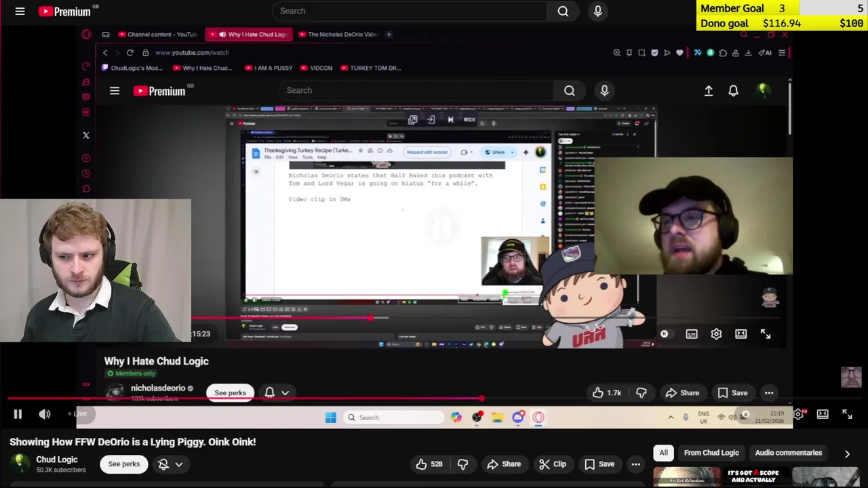Image resolution: width=868 pixels, height=488 pixels.
Task: Select the From Chud Logic chip
Action: click(x=711, y=453)
